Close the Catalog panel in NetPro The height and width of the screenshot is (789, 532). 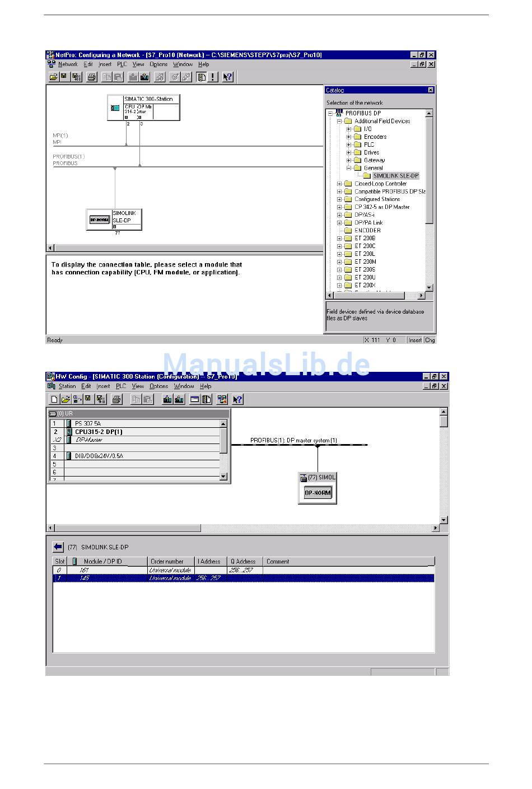point(431,90)
